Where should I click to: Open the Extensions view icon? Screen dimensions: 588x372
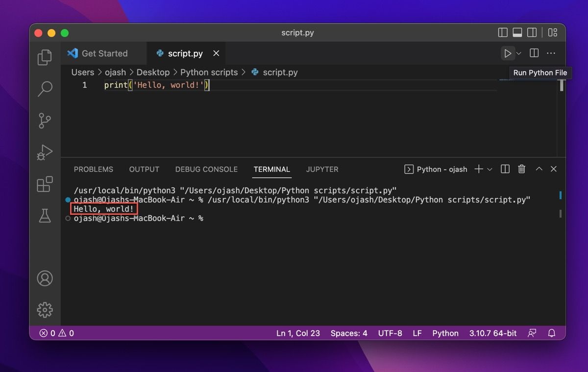point(45,184)
